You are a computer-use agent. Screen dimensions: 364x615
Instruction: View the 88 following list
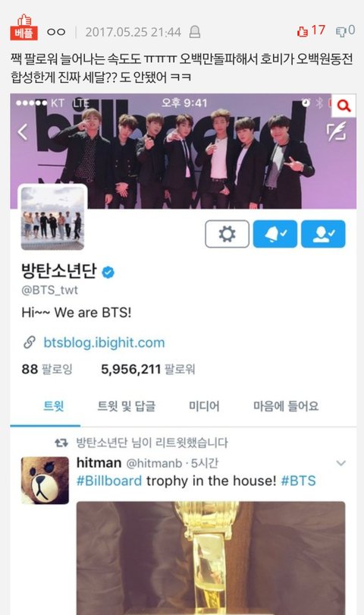[47, 369]
